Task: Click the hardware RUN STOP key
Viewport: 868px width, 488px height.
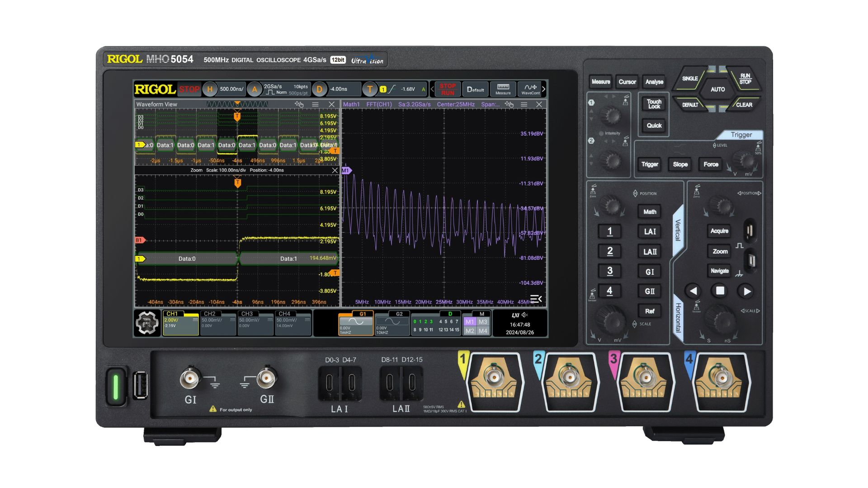Action: [x=745, y=79]
